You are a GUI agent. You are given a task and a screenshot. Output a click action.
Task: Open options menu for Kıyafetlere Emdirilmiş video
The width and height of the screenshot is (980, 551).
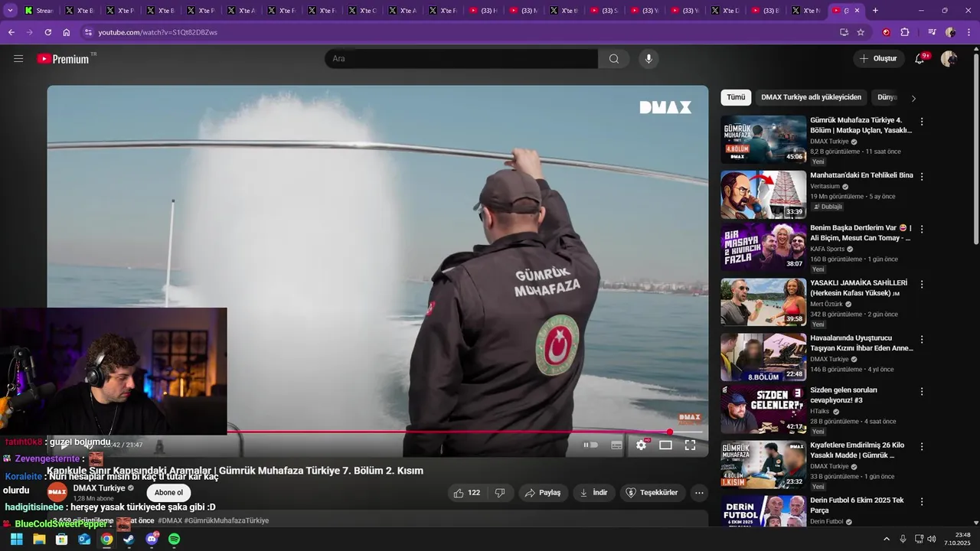click(x=922, y=446)
